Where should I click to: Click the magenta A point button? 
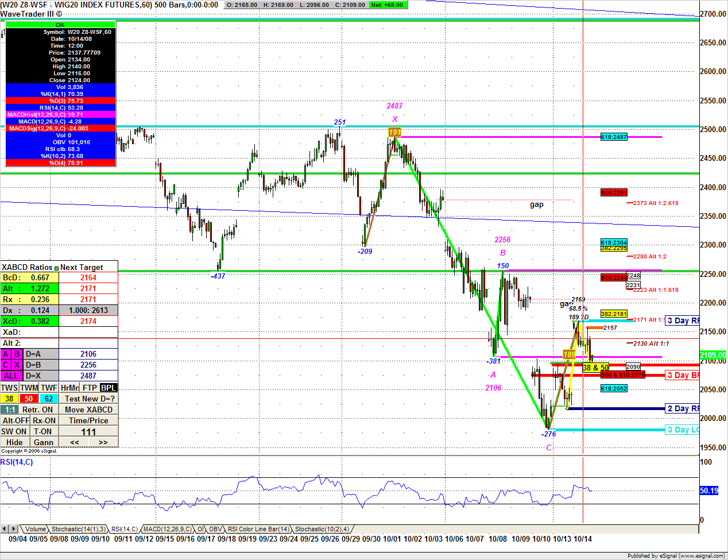(6, 354)
